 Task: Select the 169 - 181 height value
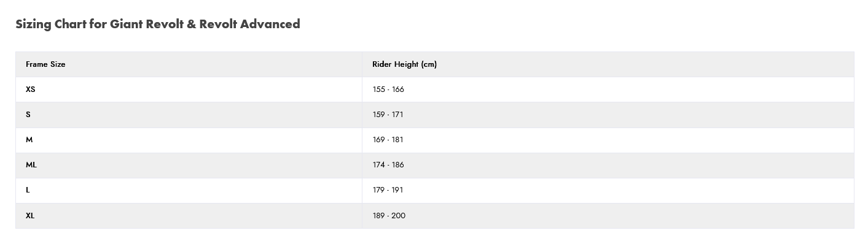tap(388, 139)
